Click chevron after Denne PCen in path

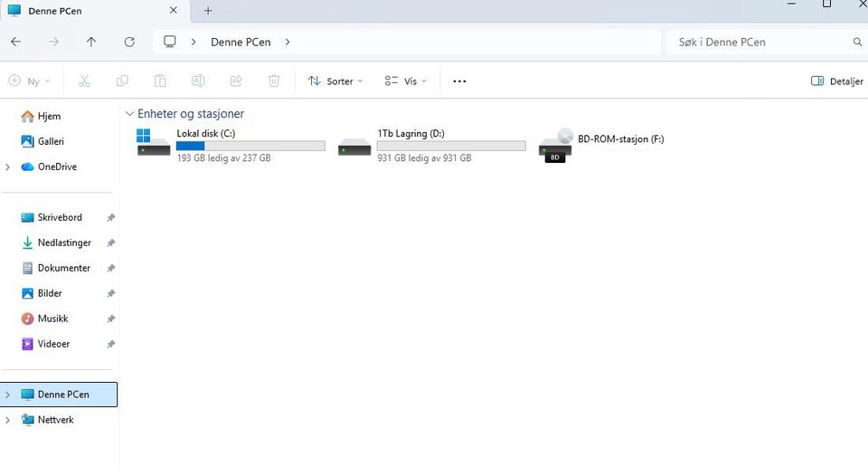click(x=288, y=43)
